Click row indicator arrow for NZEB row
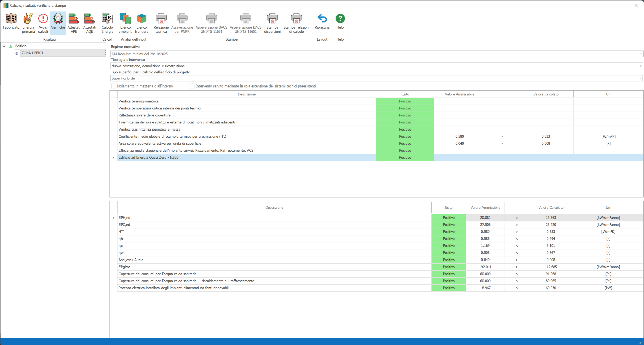This screenshot has height=345, width=644. [113, 158]
